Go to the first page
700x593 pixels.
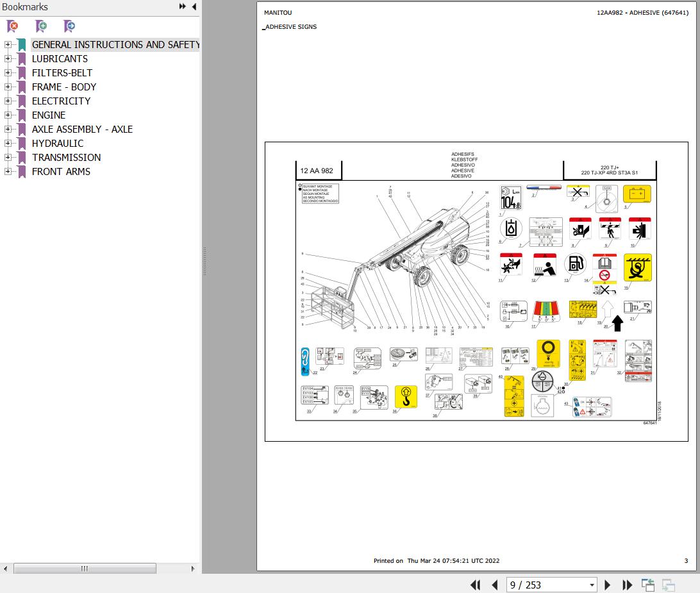click(476, 585)
